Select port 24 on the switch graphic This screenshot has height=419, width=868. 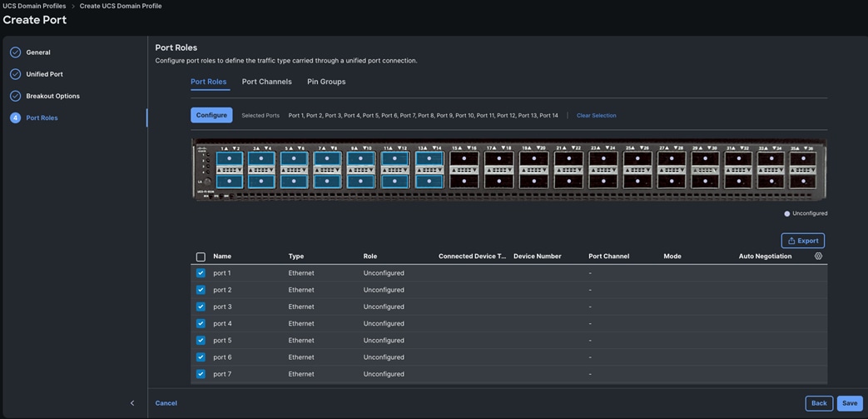click(603, 182)
